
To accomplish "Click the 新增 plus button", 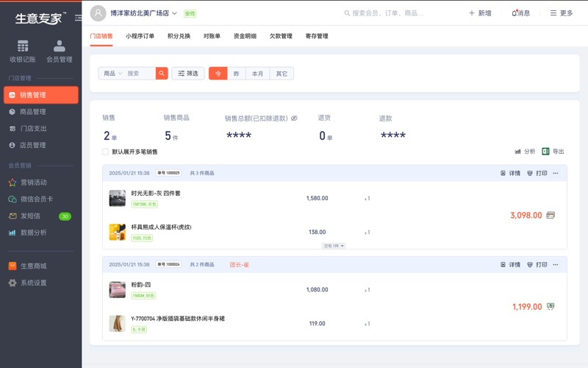I will pos(480,13).
